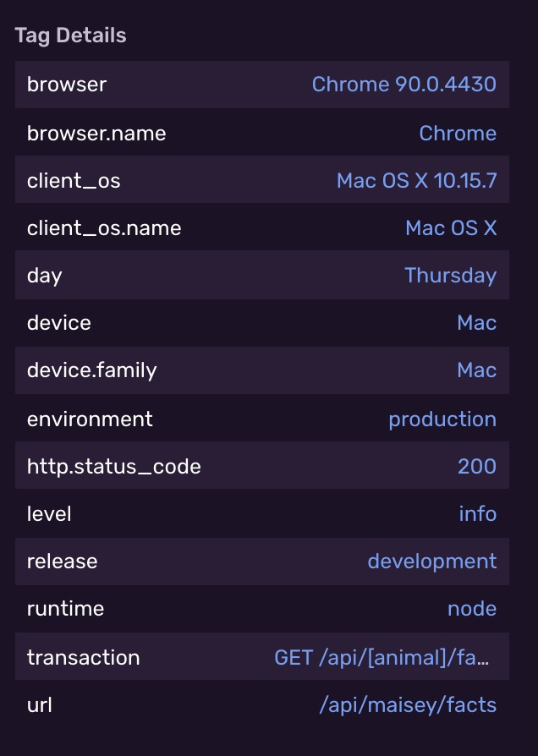The width and height of the screenshot is (538, 756).
Task: Open the Chrome 90.0.4430 browser tag value
Action: [403, 85]
